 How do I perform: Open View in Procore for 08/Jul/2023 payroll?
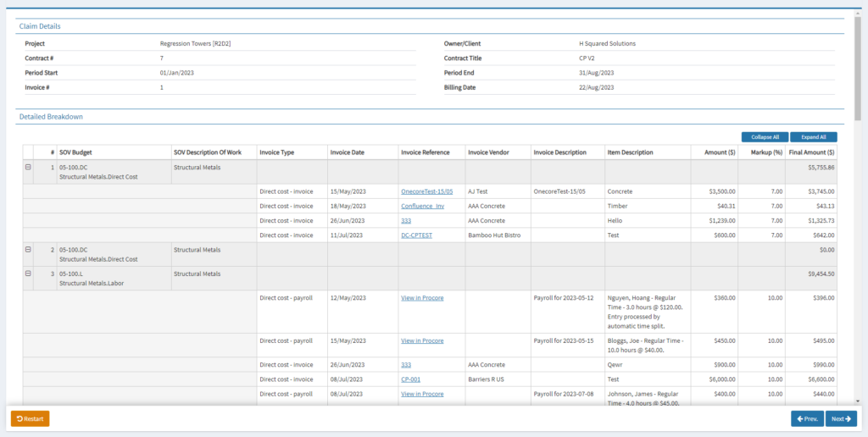[x=422, y=394]
